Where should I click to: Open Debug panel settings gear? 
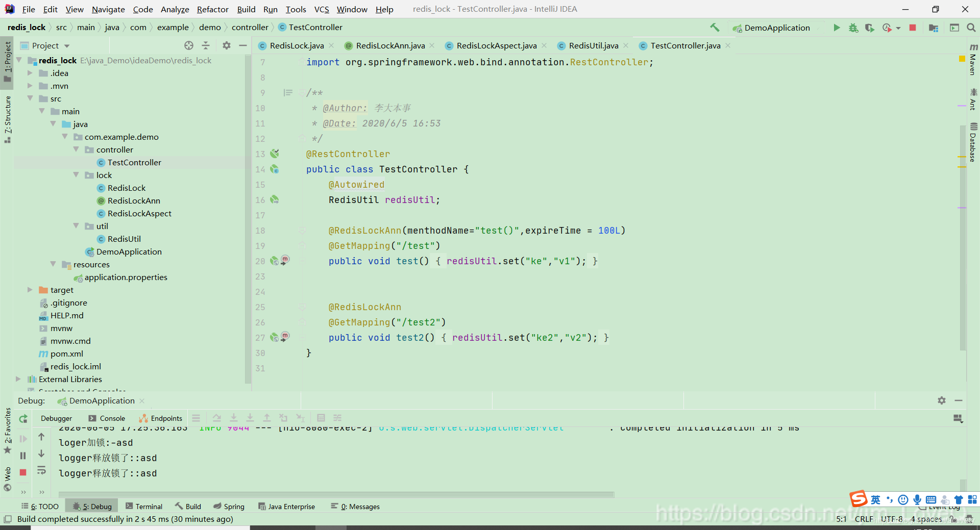942,400
